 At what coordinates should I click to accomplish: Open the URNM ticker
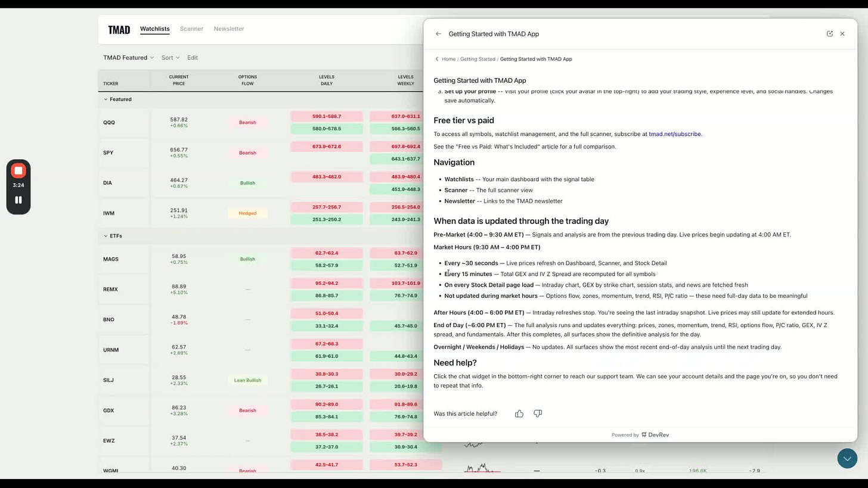click(111, 350)
